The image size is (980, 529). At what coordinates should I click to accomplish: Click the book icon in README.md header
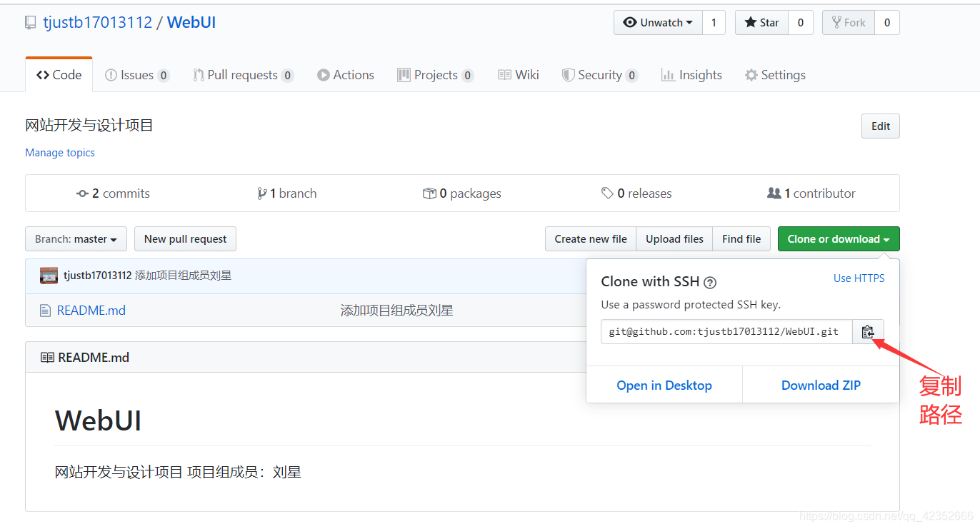pos(47,358)
